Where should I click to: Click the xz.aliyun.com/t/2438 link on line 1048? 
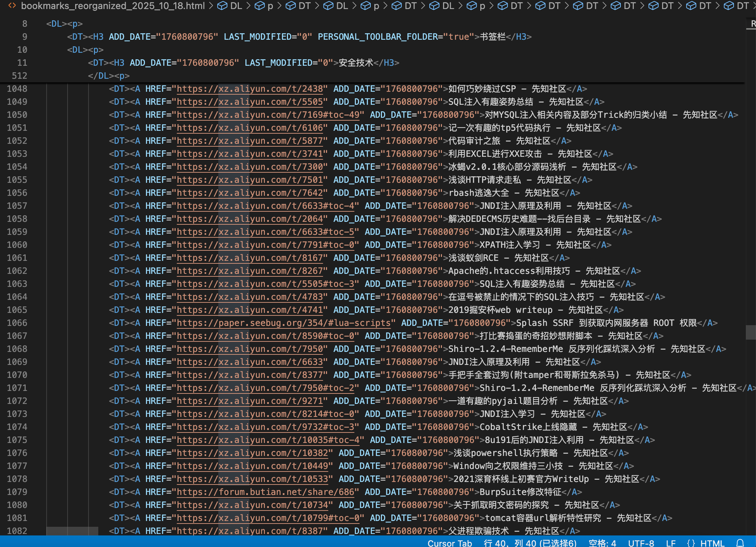250,89
